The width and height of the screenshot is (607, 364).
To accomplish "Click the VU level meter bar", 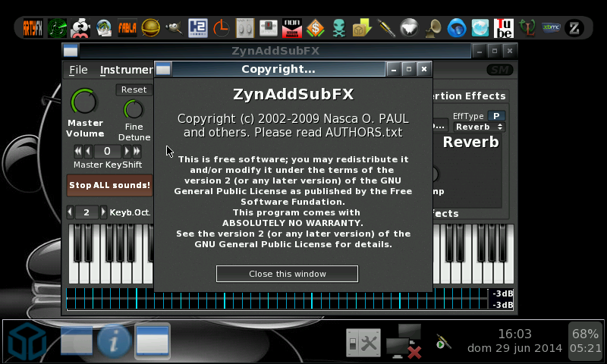I will coord(277,299).
